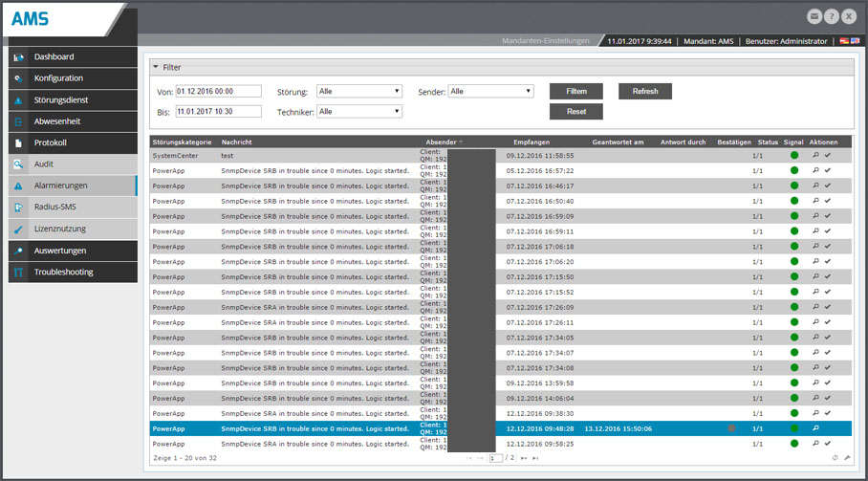Screen dimensions: 868x481
Task: Select row received 07.12.2016 17:34:05
Action: [500, 338]
